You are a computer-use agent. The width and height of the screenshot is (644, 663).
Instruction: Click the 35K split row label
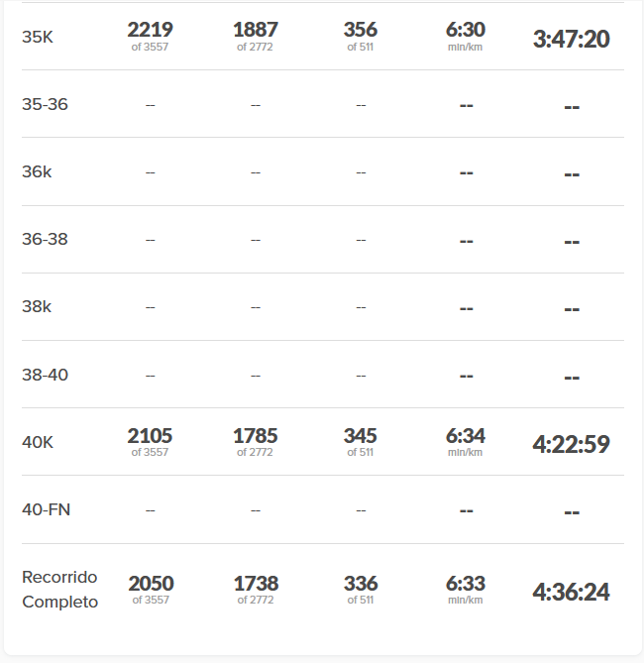coord(38,37)
